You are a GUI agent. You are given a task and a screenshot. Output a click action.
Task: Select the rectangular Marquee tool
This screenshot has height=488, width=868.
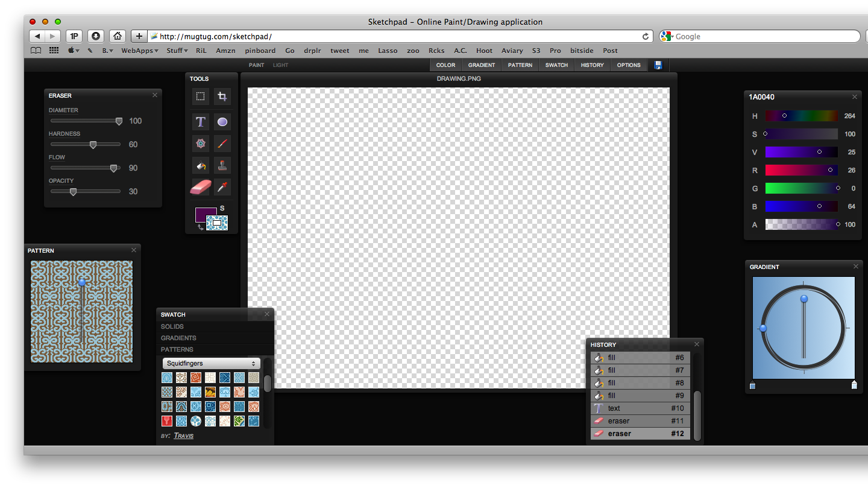200,96
